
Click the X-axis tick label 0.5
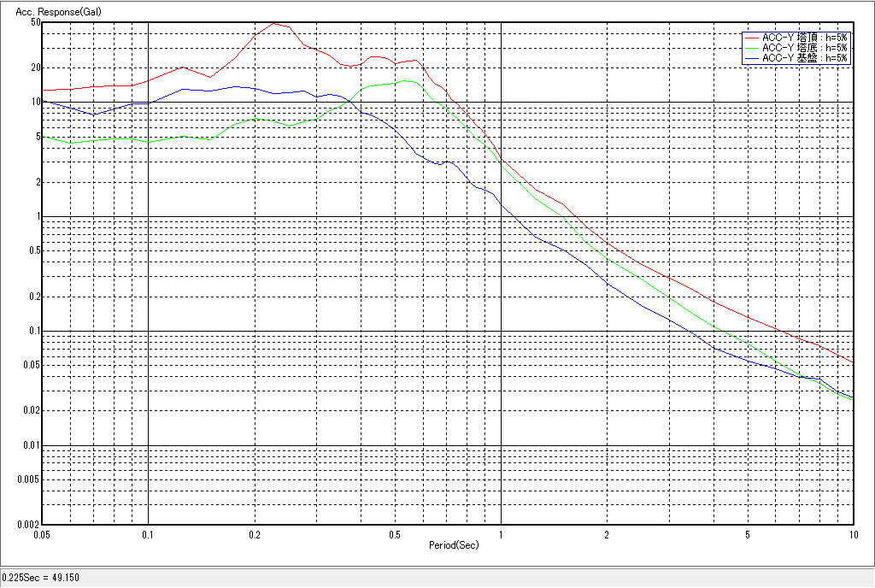pyautogui.click(x=395, y=535)
